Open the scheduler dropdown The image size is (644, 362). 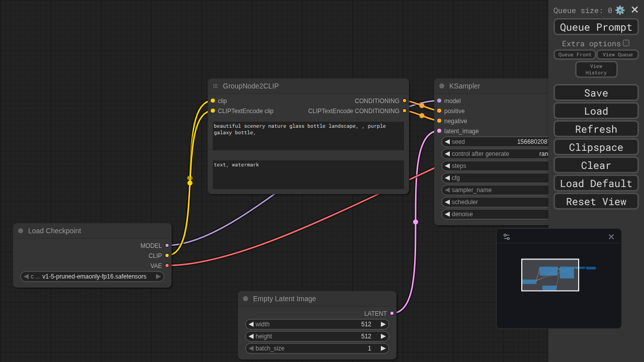[x=496, y=202]
